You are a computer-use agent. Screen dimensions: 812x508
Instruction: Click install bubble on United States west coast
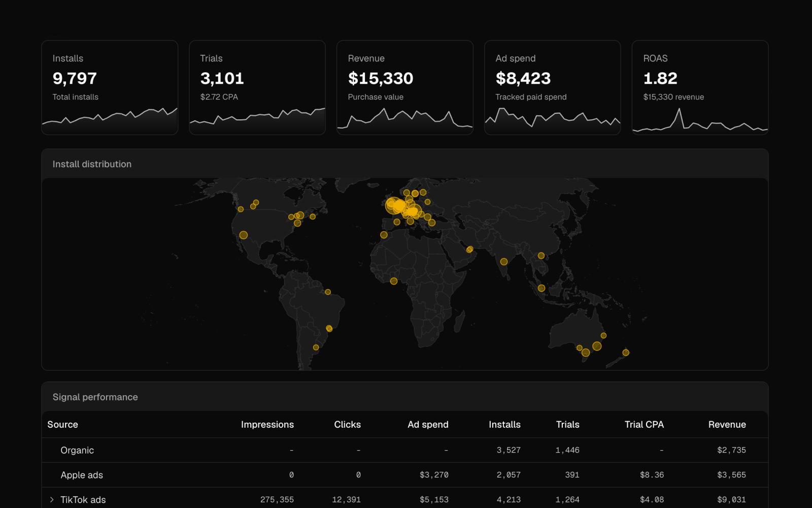coord(244,235)
